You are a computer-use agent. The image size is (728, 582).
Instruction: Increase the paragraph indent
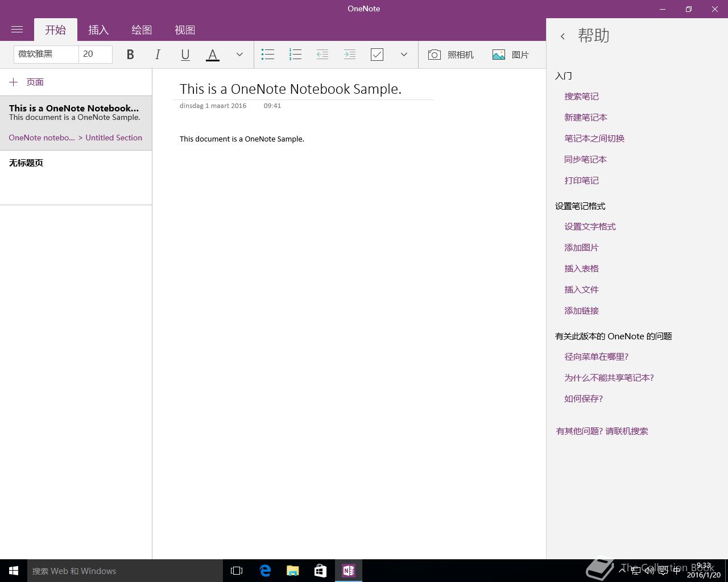[x=350, y=55]
